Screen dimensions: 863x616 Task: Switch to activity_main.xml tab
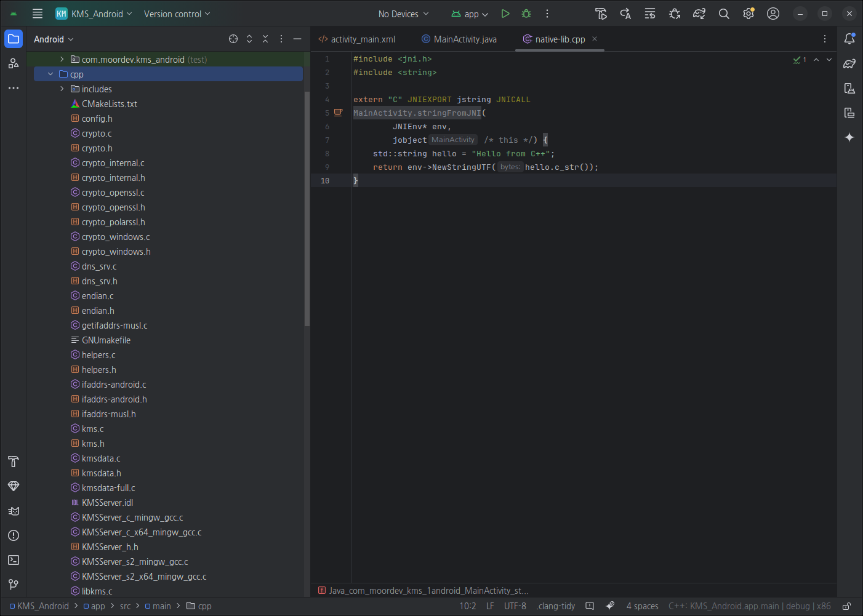[x=357, y=39]
